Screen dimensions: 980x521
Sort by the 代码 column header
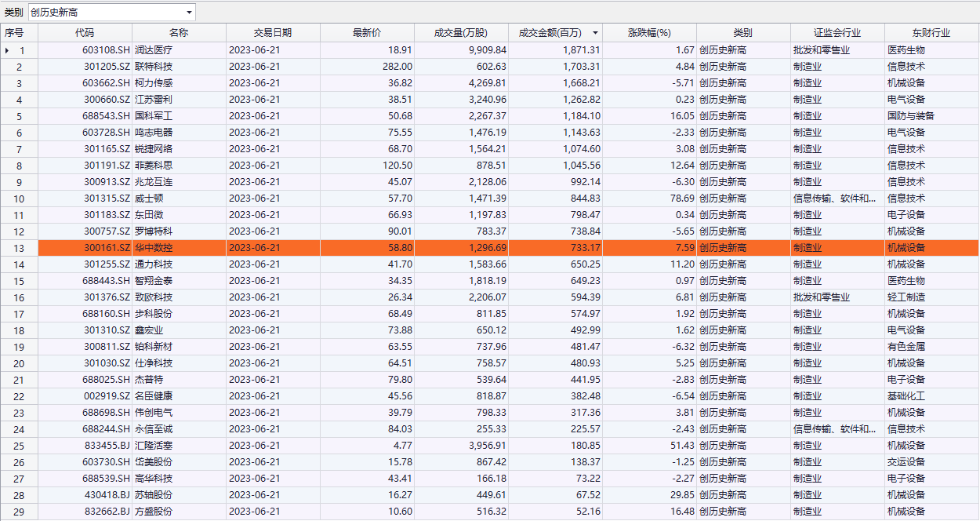(x=85, y=33)
